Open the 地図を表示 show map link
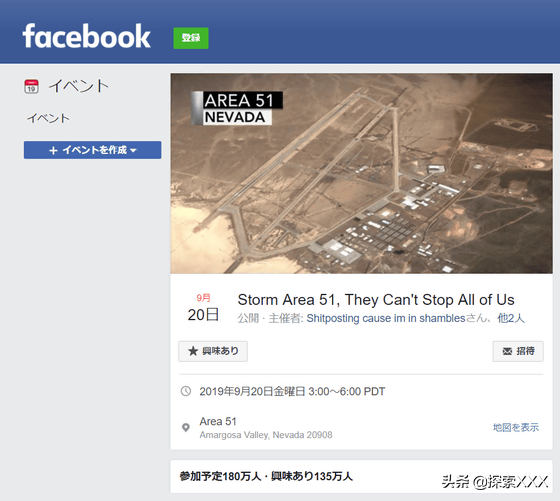560x501 pixels. tap(516, 427)
